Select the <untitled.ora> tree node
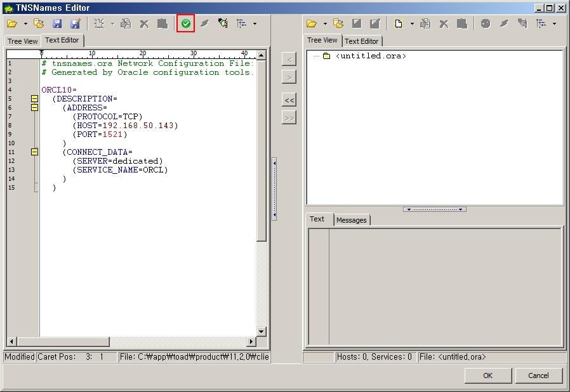Screen dimensions: 570x392 coord(371,56)
